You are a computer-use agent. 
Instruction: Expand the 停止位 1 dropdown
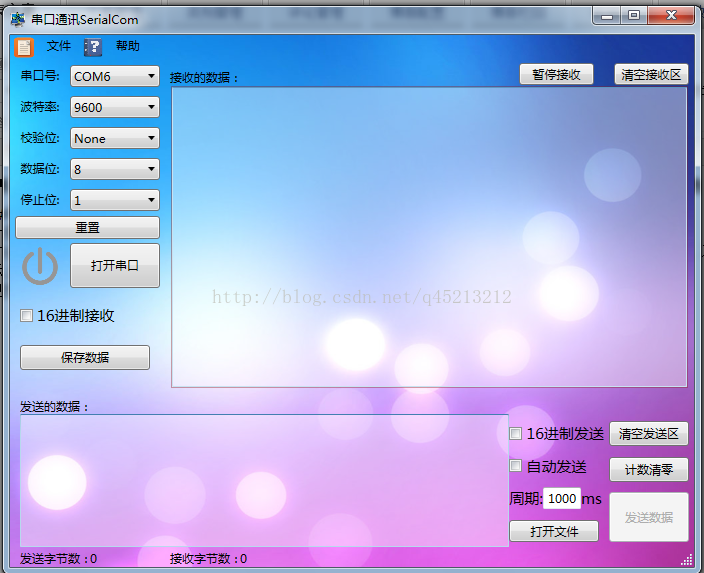[x=115, y=200]
